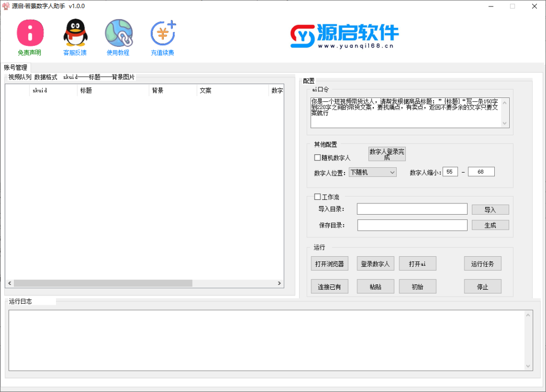
Task: Switch to the 账号管理 tab
Action: tap(15, 68)
